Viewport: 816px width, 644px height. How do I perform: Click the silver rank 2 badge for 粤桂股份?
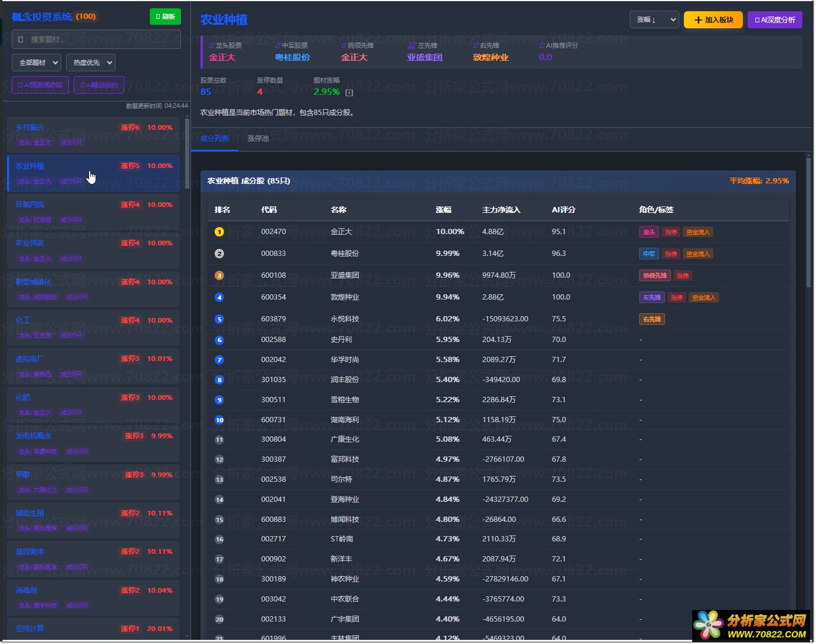tap(219, 254)
